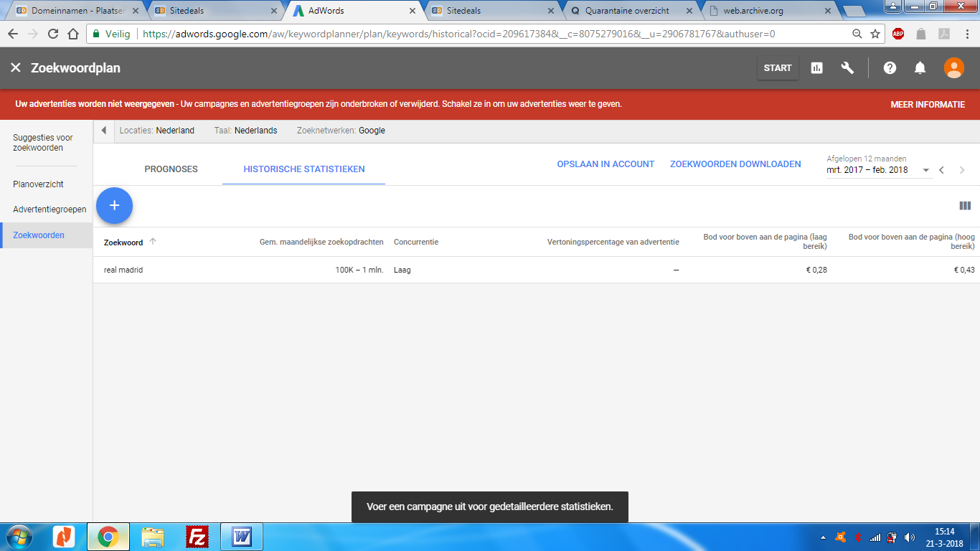Switch to the HISTORISCHE STATISTIEKEN tab
Image resolution: width=980 pixels, height=551 pixels.
click(304, 169)
